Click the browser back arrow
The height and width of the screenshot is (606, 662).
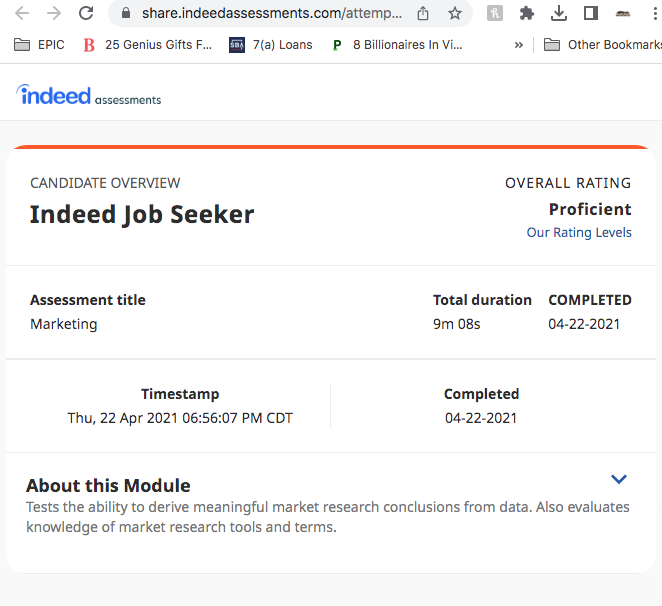[22, 14]
